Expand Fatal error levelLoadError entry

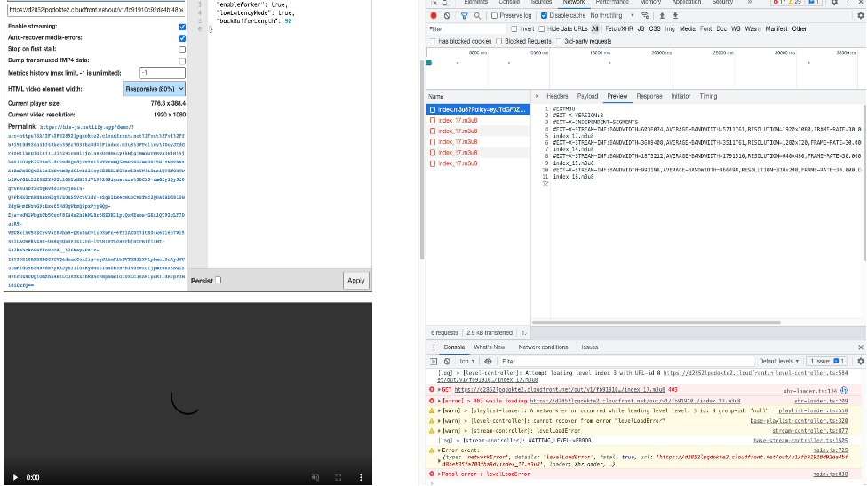pos(439,474)
